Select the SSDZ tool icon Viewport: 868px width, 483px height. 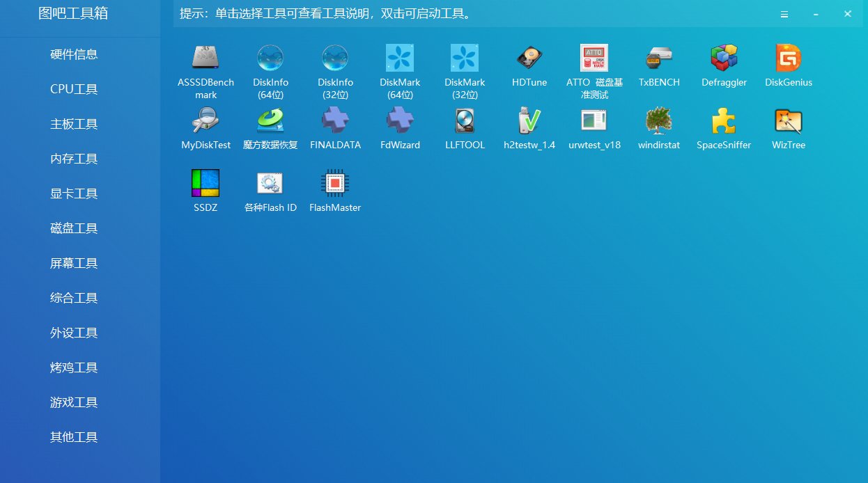[206, 183]
